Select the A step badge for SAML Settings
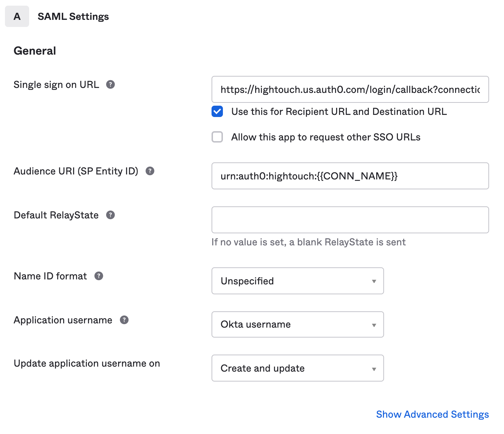Image resolution: width=504 pixels, height=434 pixels. (17, 16)
